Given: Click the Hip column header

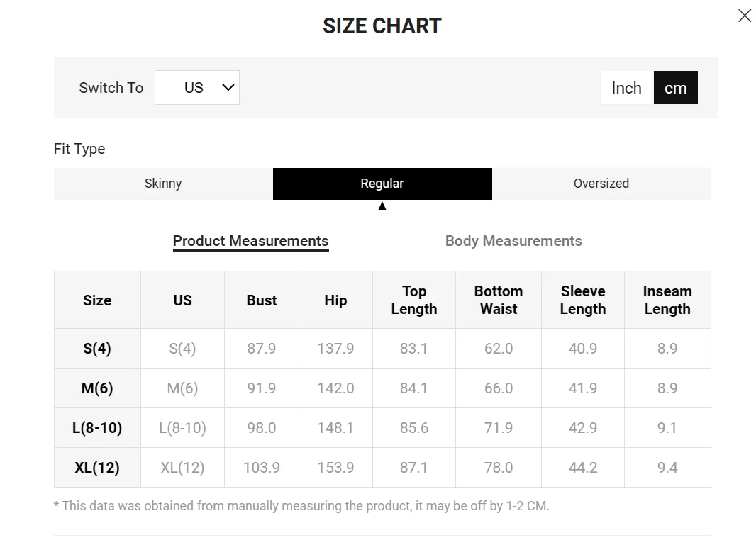Looking at the screenshot, I should (335, 300).
